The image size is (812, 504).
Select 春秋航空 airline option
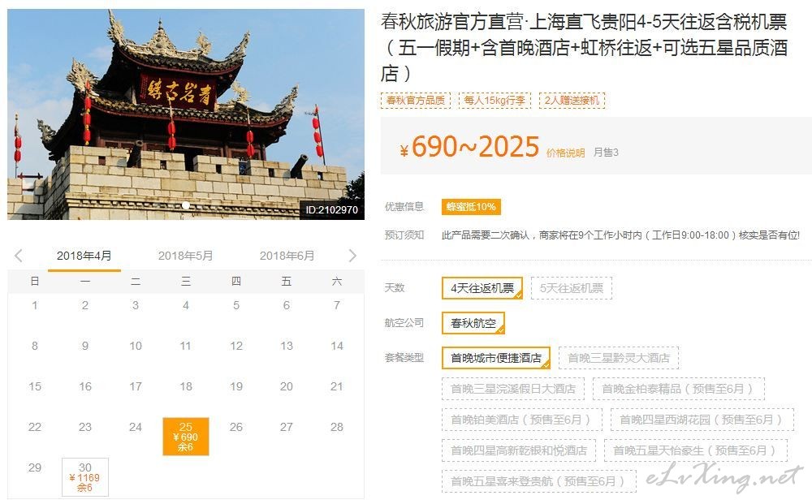pos(473,323)
